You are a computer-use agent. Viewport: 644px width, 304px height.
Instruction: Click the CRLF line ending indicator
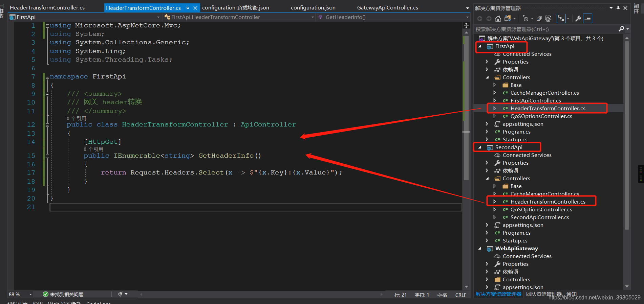tap(460, 295)
